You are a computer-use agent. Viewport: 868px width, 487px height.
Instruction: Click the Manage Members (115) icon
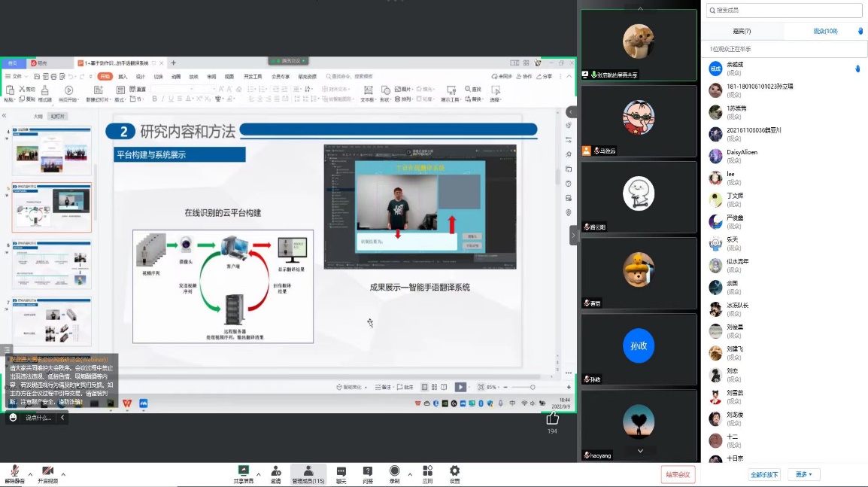point(308,473)
